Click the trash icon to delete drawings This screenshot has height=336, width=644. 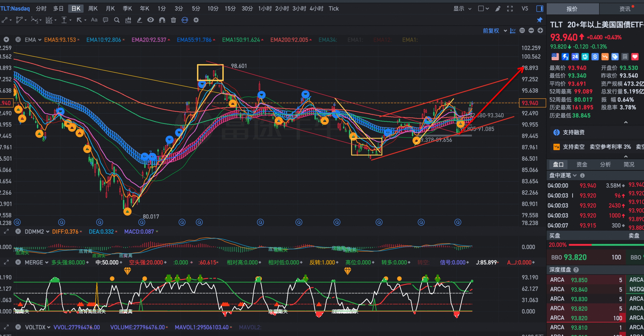point(173,20)
